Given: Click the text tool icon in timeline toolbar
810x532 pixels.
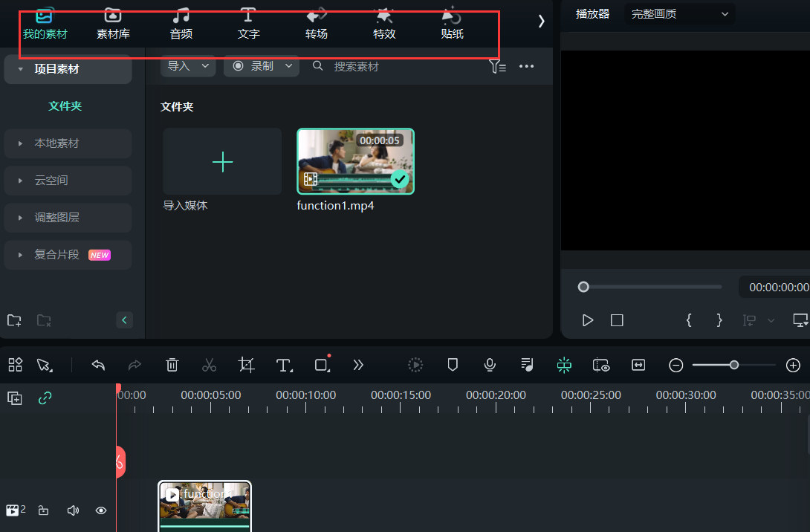Looking at the screenshot, I should tap(284, 365).
